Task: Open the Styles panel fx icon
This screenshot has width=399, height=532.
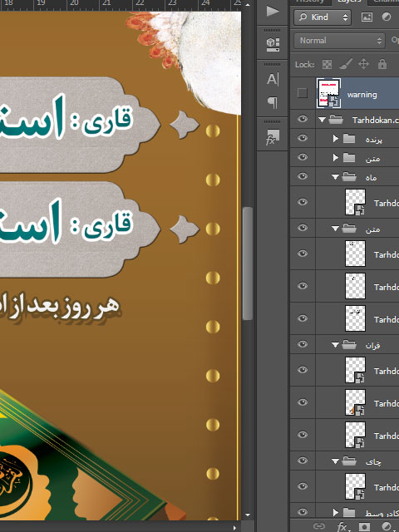Action: 273,136
